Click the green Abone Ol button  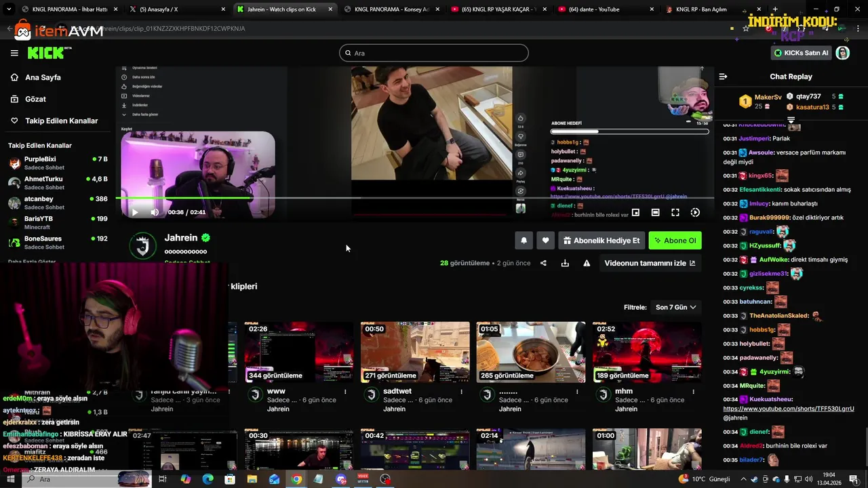point(675,241)
